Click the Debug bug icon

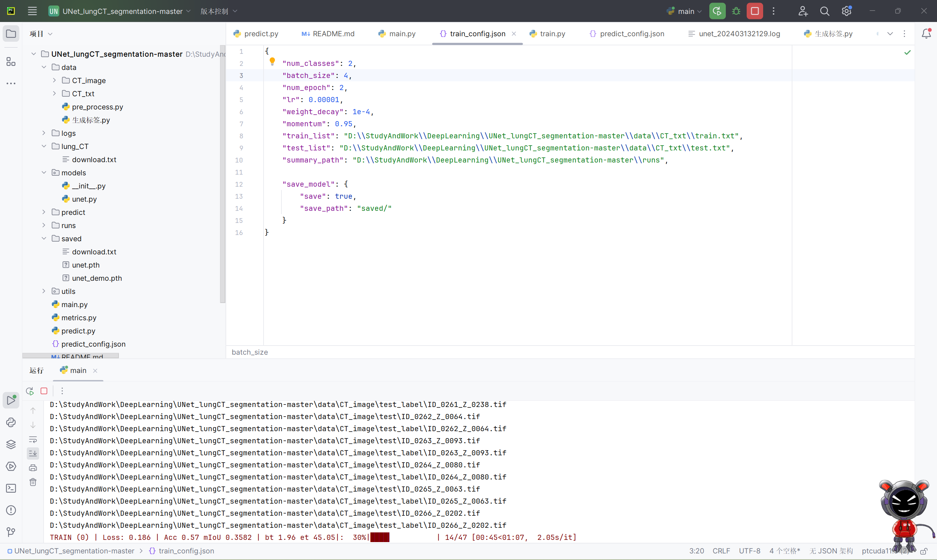(736, 11)
